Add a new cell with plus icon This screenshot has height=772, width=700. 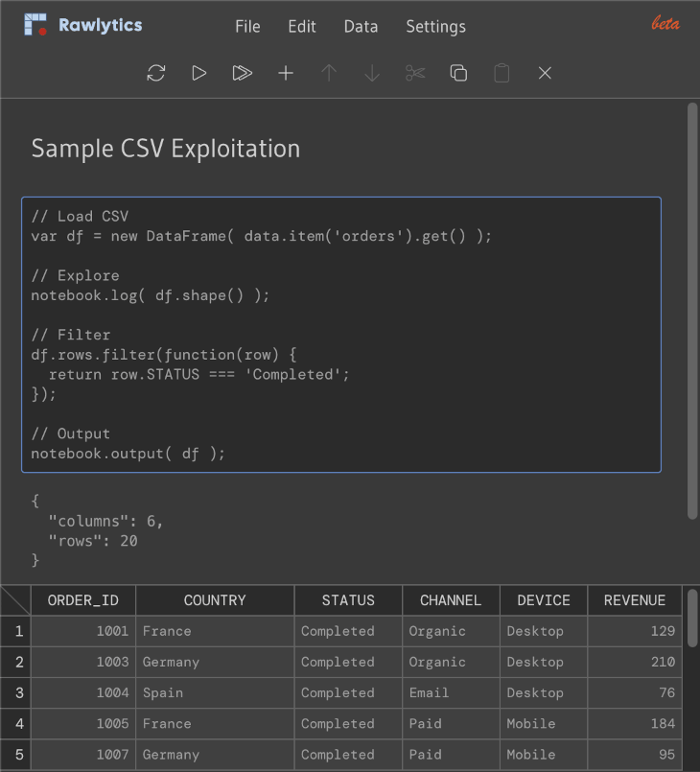(286, 73)
